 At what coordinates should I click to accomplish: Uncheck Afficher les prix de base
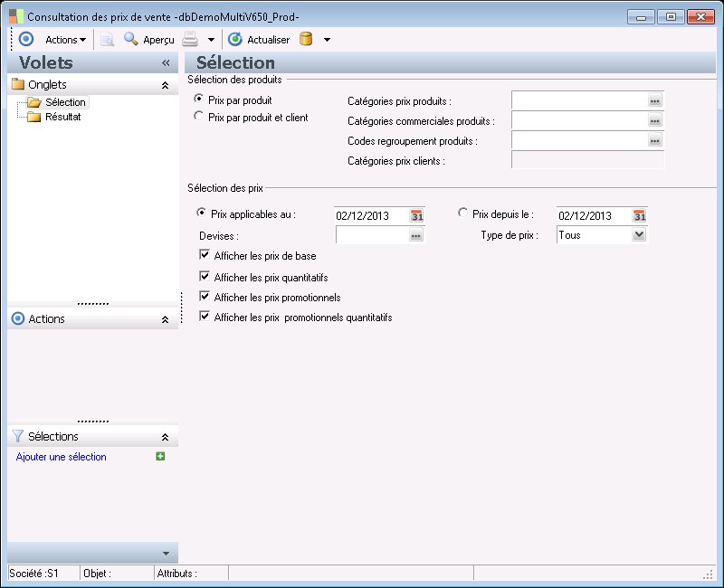[x=205, y=256]
